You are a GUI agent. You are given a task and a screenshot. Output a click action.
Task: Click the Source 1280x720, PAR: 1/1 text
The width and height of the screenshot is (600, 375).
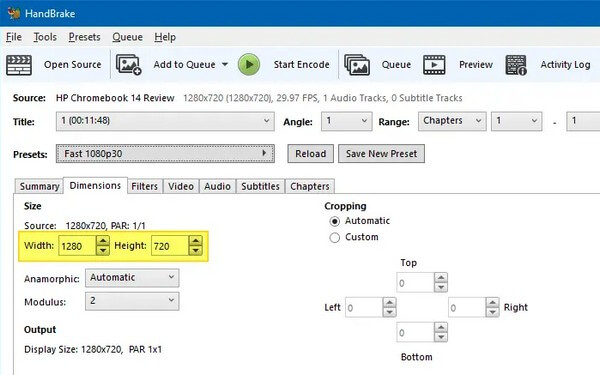tap(85, 225)
